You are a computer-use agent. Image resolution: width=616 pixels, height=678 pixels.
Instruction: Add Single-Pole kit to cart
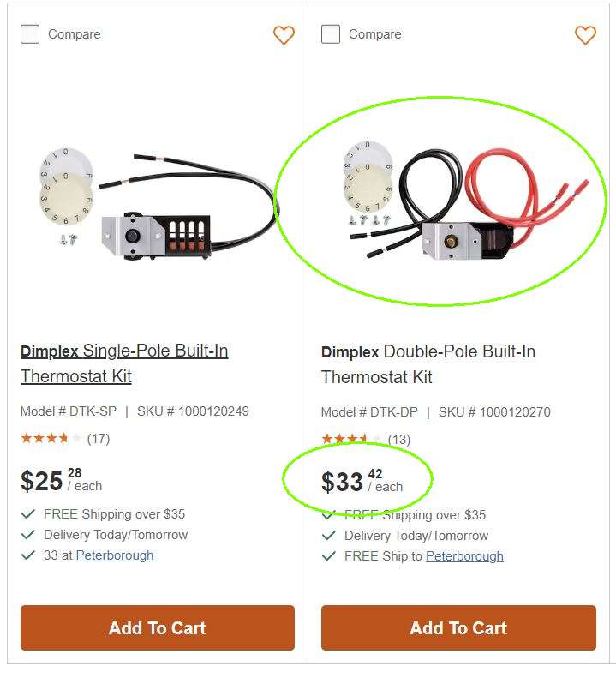(x=158, y=627)
